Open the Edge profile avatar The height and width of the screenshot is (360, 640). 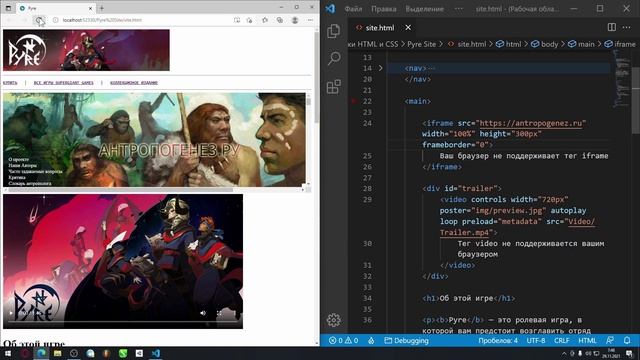click(x=295, y=20)
